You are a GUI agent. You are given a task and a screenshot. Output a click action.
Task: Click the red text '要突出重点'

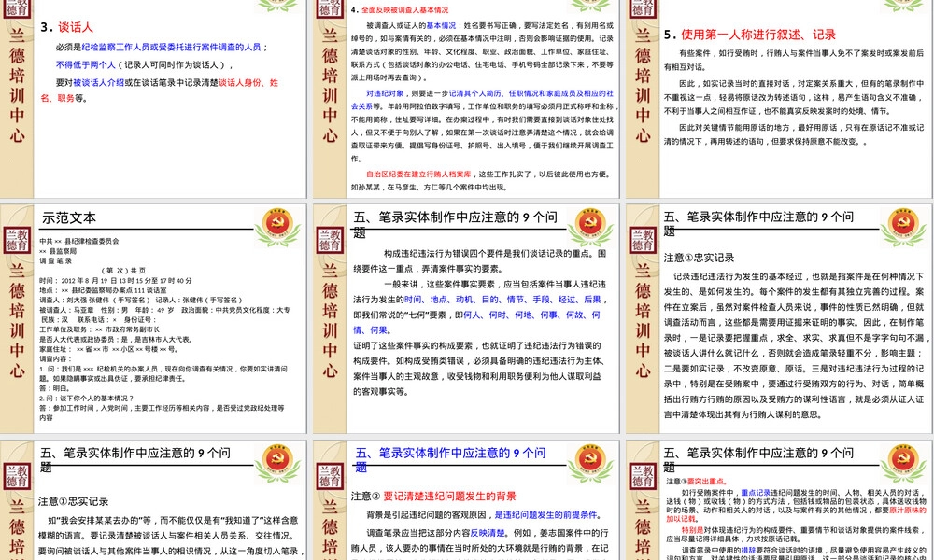(x=706, y=482)
